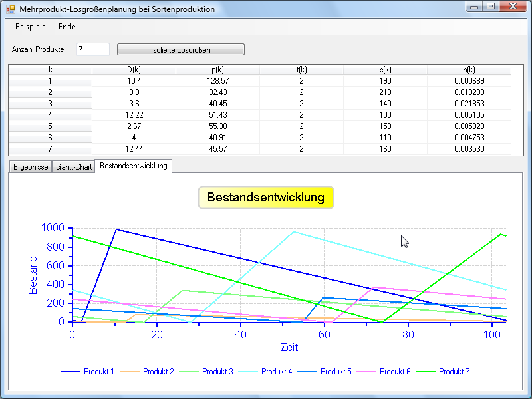
Task: Click the s(k) cell with value 210
Action: pos(385,92)
